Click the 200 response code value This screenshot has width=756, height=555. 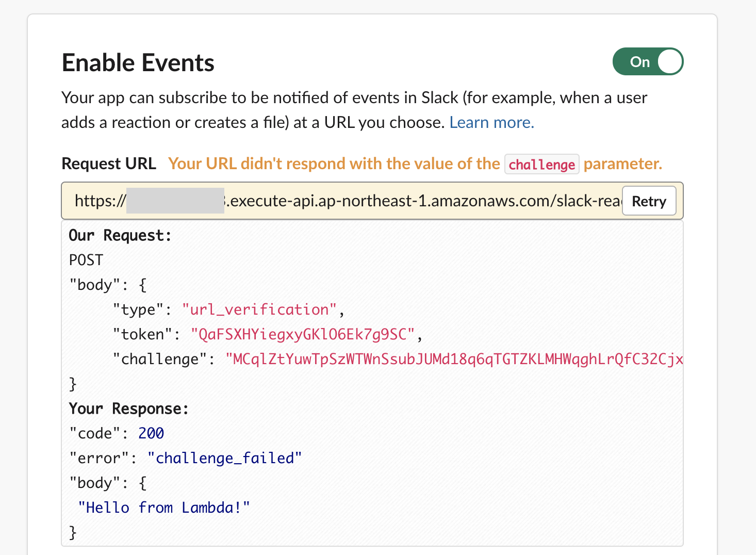click(151, 434)
